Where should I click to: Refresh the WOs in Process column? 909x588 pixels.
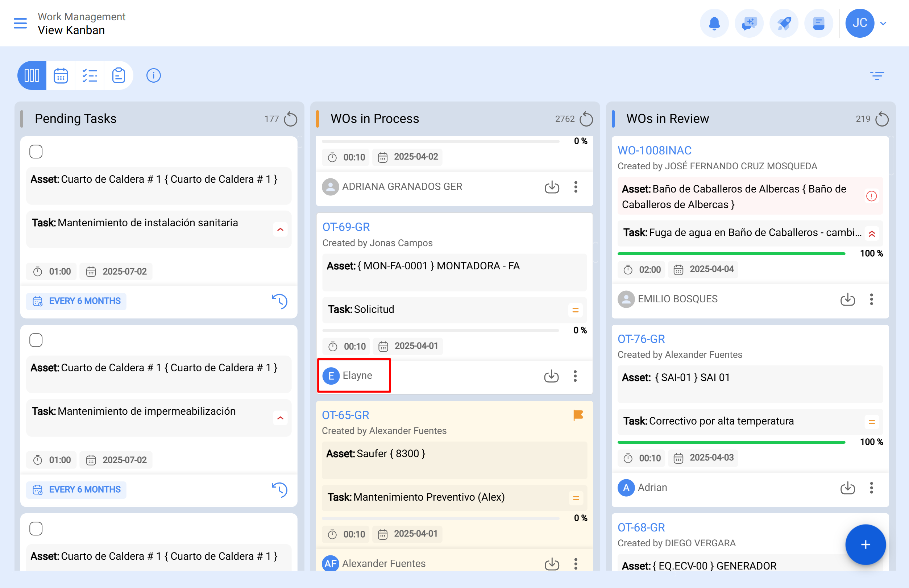pyautogui.click(x=586, y=119)
